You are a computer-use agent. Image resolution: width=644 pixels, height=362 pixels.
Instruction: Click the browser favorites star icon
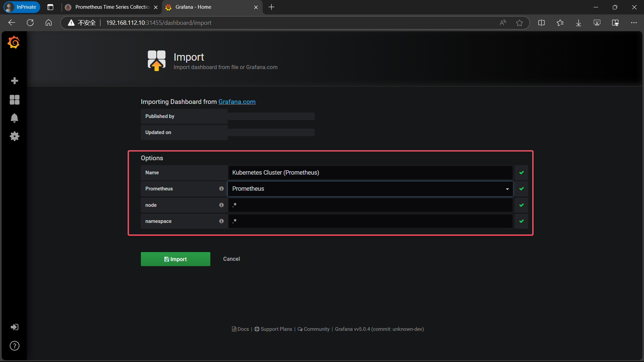pyautogui.click(x=519, y=23)
